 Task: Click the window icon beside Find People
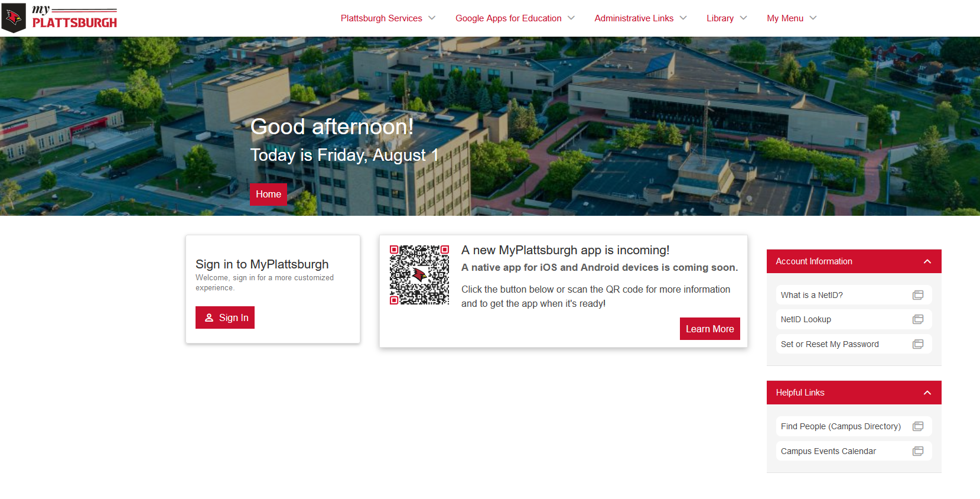(x=918, y=426)
